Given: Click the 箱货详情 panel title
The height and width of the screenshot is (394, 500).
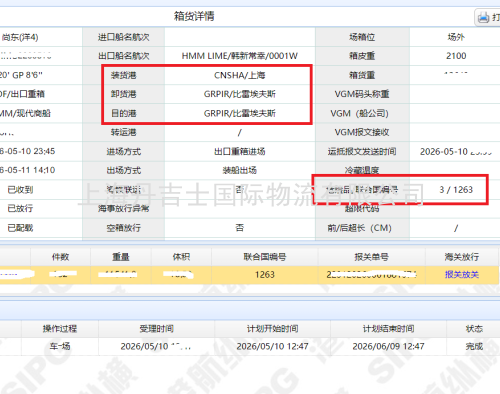Looking at the screenshot, I should 194,16.
